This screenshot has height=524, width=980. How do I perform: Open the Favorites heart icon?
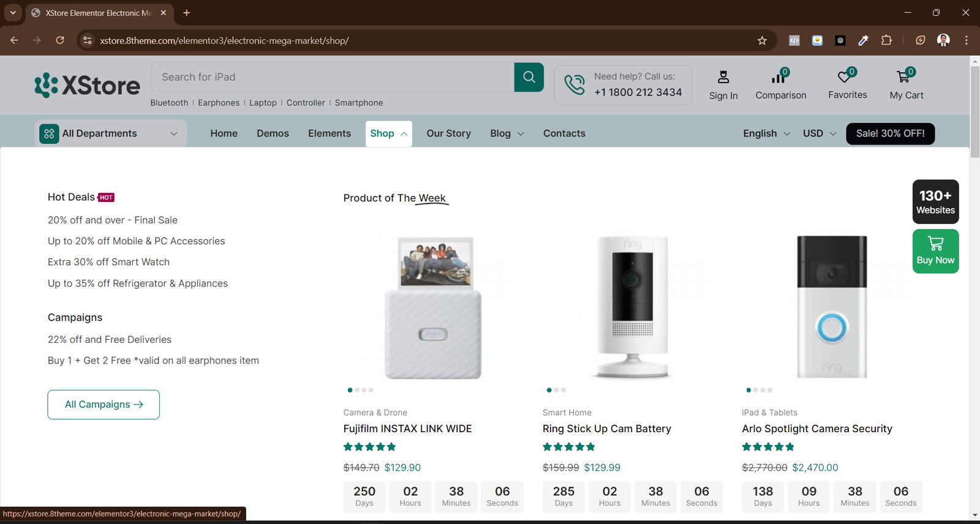click(846, 77)
